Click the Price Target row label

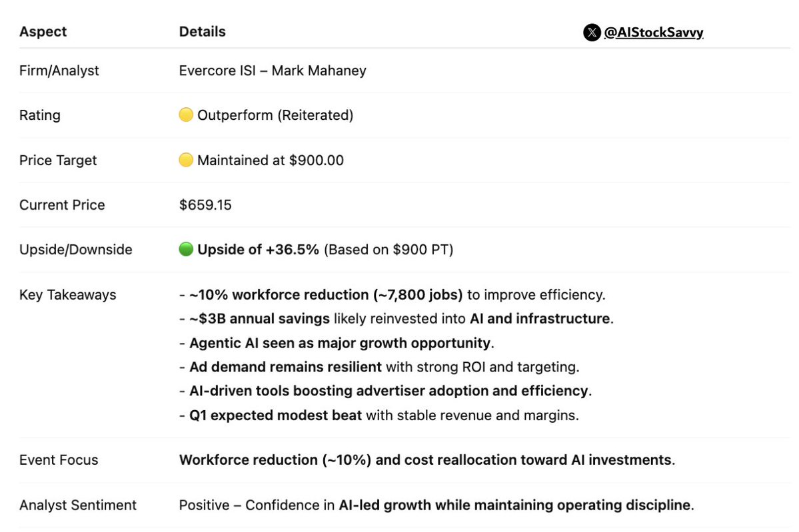tap(58, 160)
